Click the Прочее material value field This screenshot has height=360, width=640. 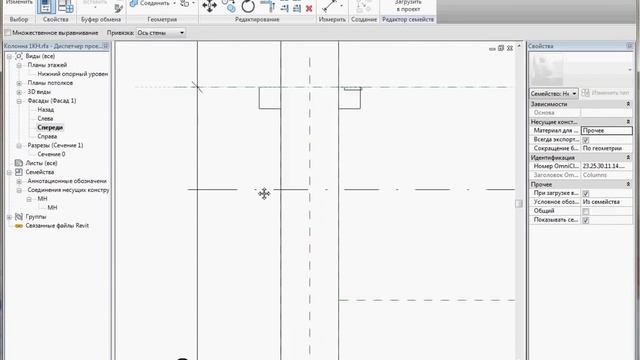(607, 131)
